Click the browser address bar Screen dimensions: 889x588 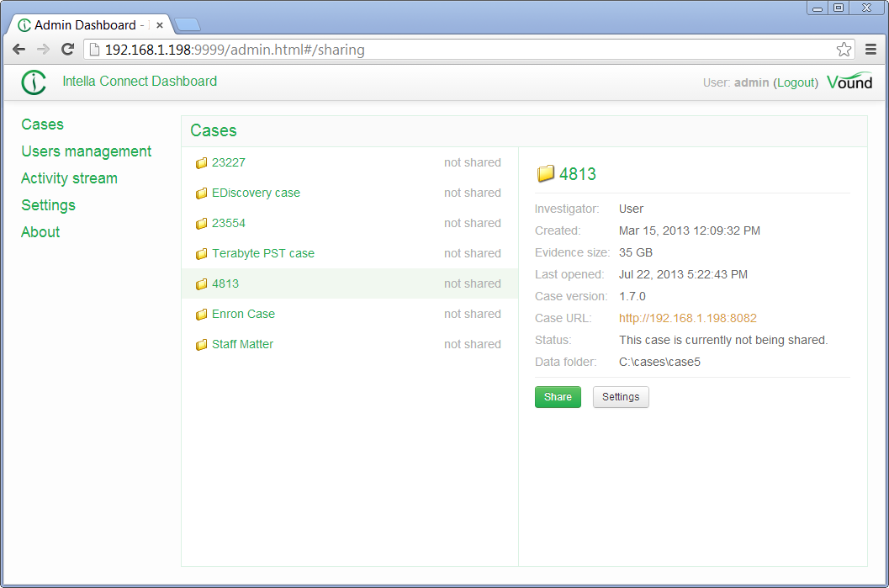[463, 50]
